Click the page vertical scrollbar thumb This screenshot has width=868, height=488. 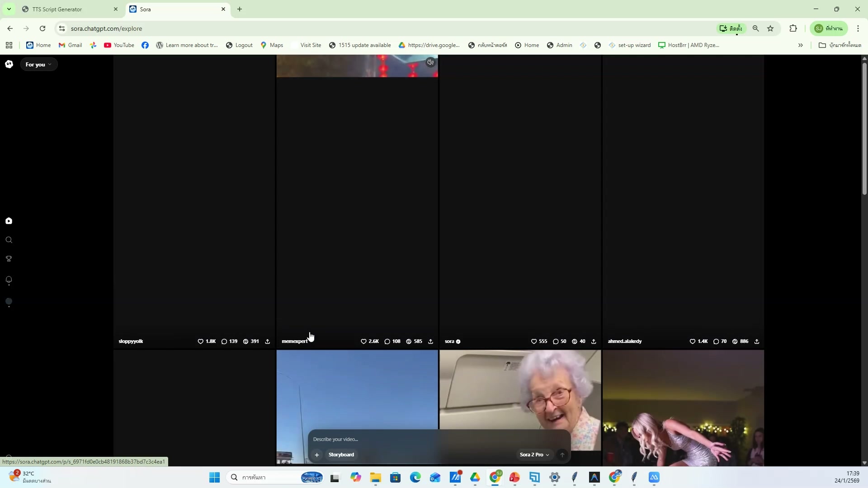pyautogui.click(x=864, y=129)
